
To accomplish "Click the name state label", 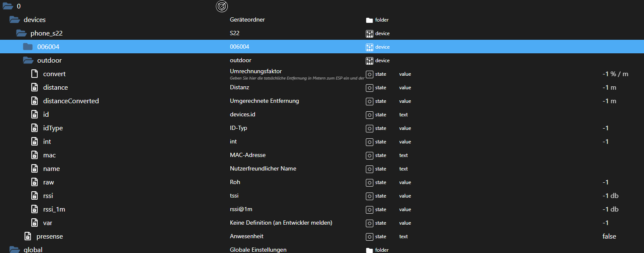I will pos(51,168).
